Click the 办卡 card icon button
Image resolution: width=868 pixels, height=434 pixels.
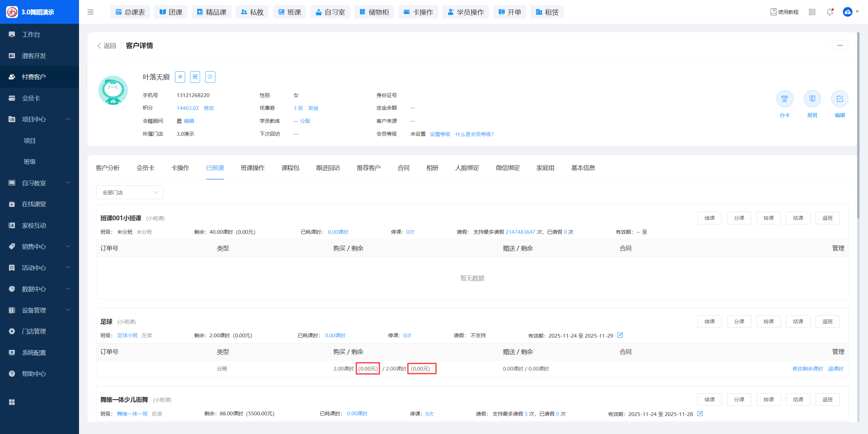click(785, 99)
